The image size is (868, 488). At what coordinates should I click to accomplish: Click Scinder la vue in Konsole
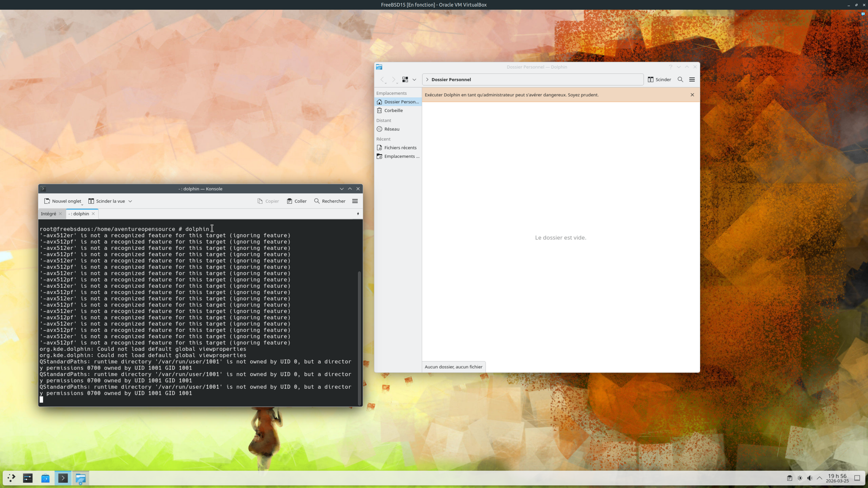106,201
